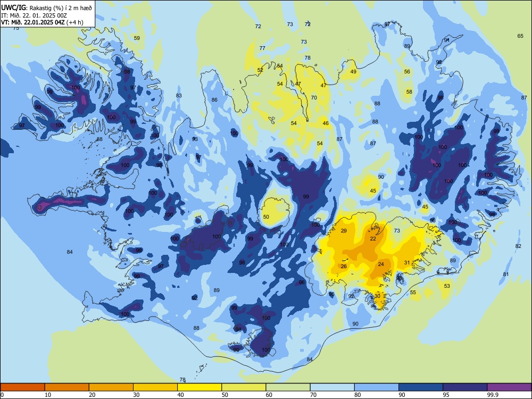Click the purple legend swatch above 99.9
This screenshot has height=399, width=532.
(509, 387)
